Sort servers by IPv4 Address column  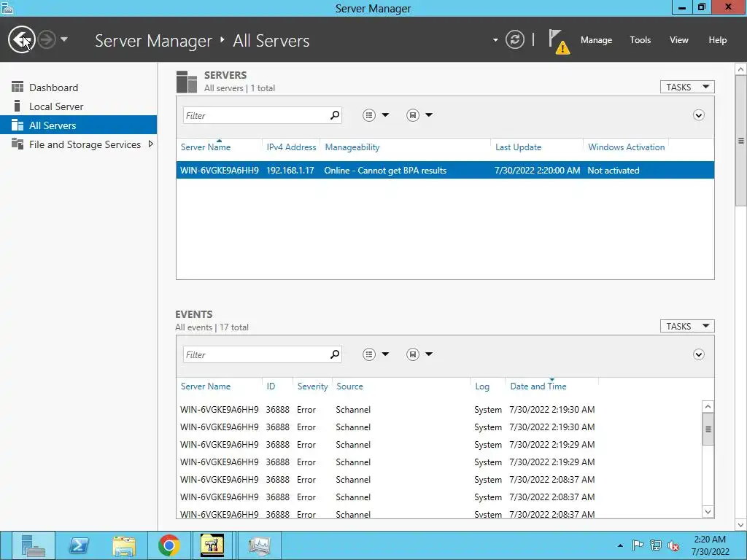tap(291, 147)
